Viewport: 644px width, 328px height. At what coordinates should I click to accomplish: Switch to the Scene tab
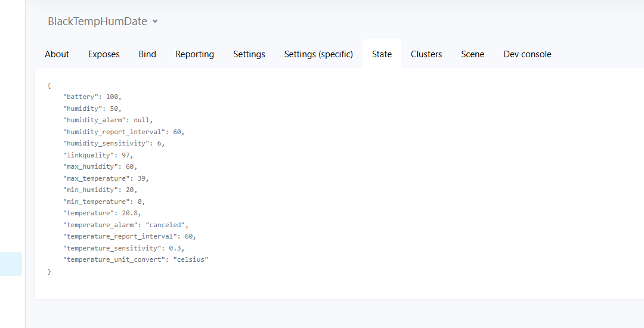point(473,54)
